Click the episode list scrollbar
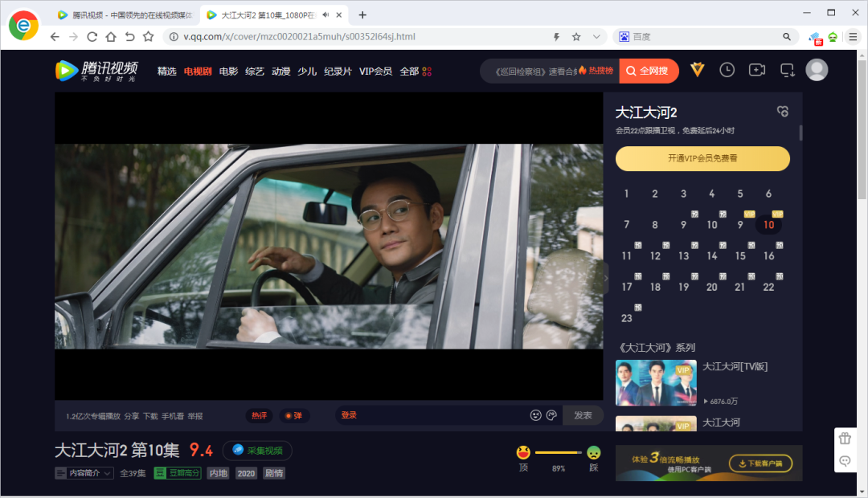The width and height of the screenshot is (868, 498). point(800,133)
